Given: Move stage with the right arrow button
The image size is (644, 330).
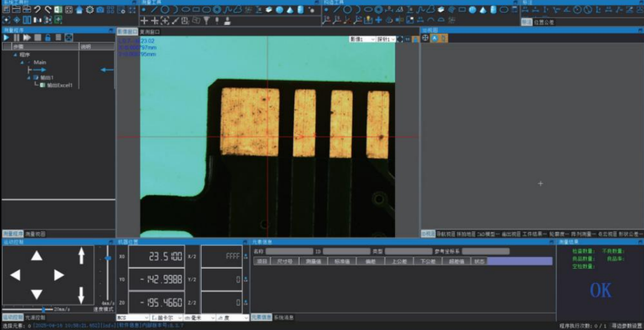Looking at the screenshot, I should [59, 275].
